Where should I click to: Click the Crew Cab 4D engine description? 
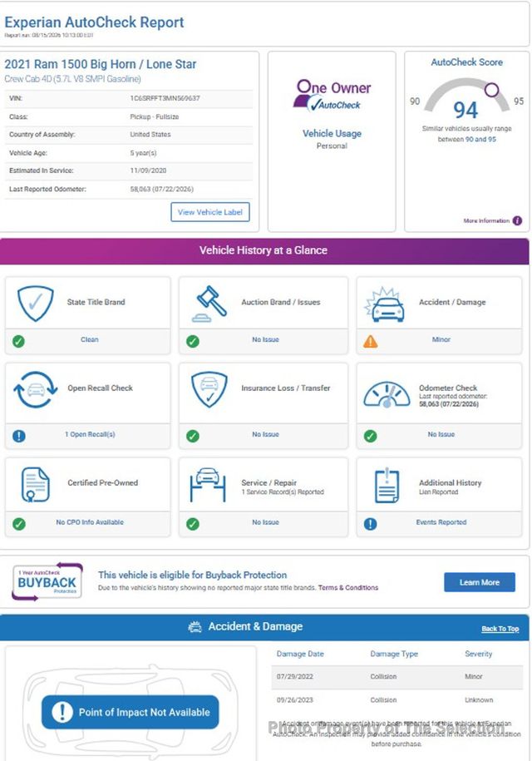click(73, 79)
